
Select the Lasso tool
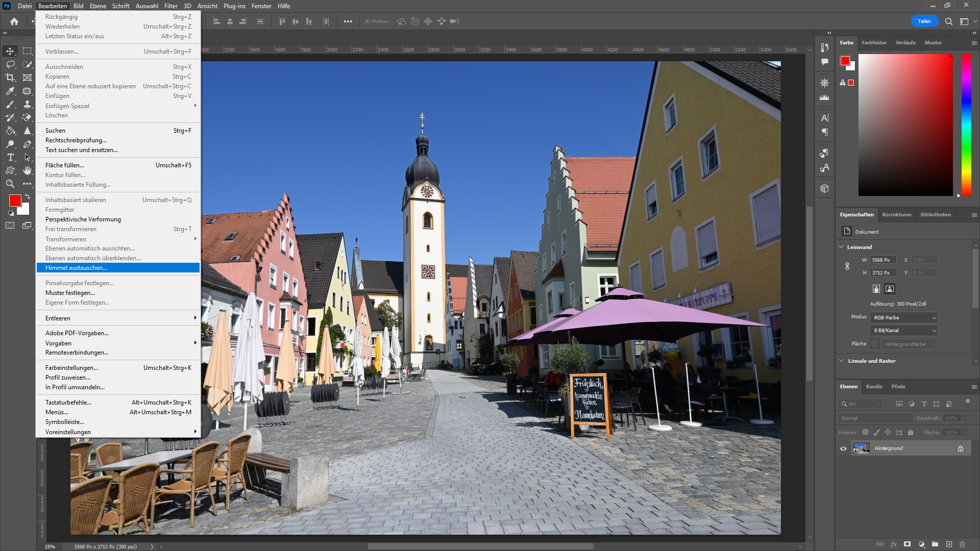pyautogui.click(x=10, y=64)
